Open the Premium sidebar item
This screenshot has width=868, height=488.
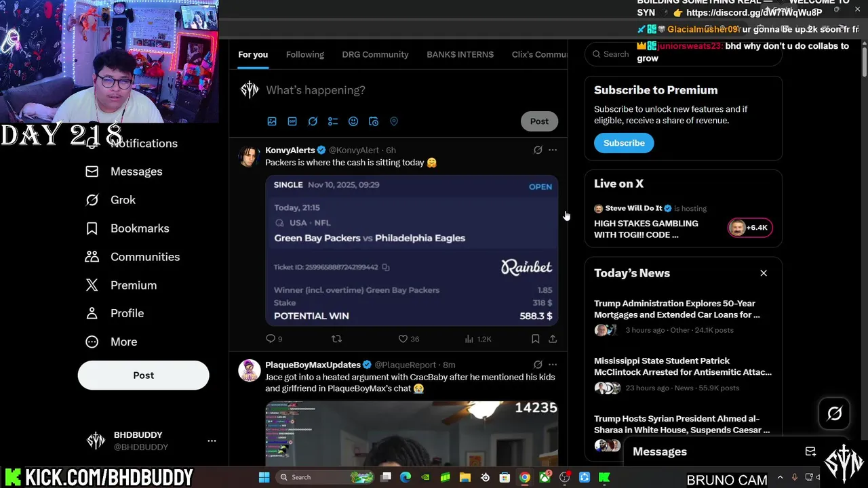pos(121,285)
